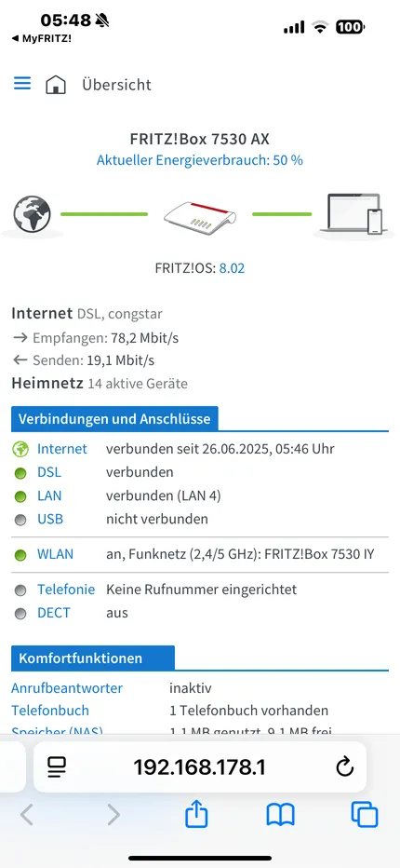The height and width of the screenshot is (868, 400).
Task: Open the FRITZ!OS 8.02 version link
Action: pos(232,268)
